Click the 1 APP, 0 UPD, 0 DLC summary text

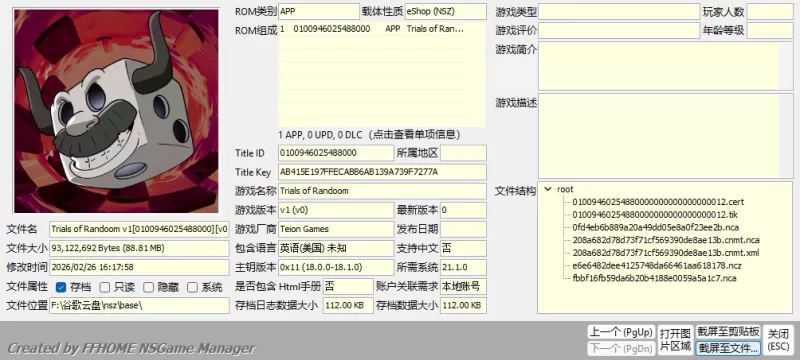pos(369,135)
